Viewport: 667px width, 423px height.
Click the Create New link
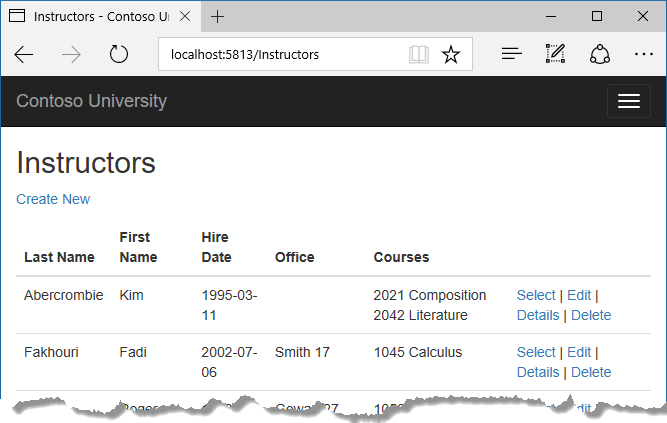click(53, 199)
